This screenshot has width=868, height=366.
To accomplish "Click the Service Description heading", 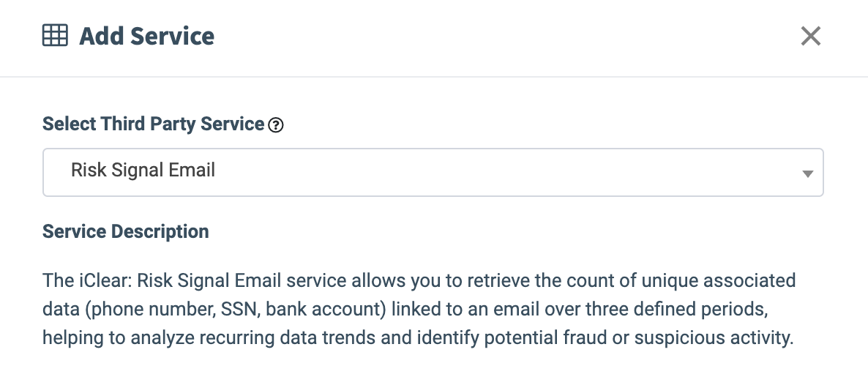I will pyautogui.click(x=125, y=231).
